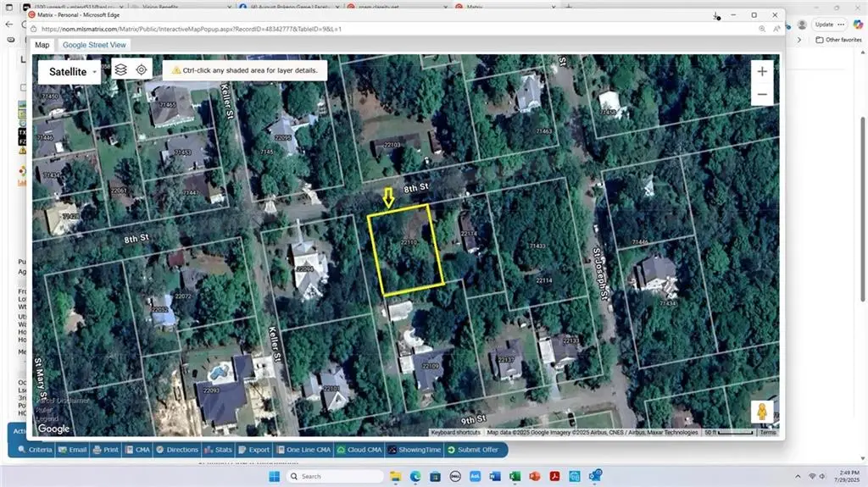Screen dimensions: 868x487
Task: Click the back arrow in background Edge window
Action: tap(8, 25)
